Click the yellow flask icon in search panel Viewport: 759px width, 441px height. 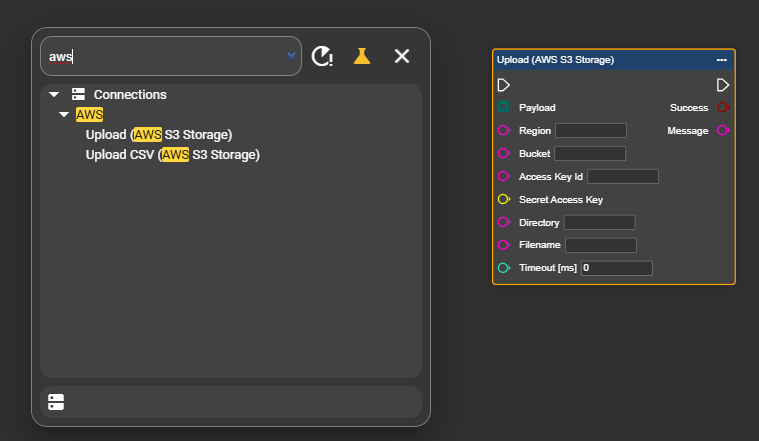362,56
